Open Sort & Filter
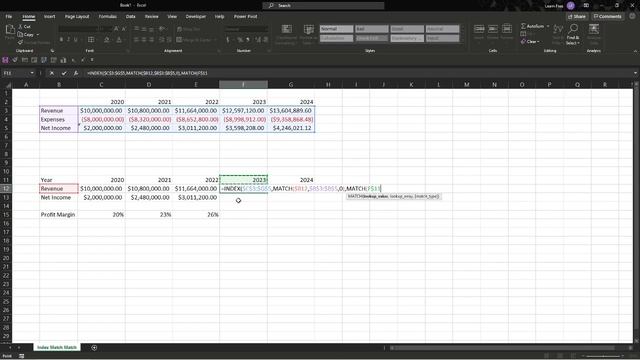 (558, 34)
